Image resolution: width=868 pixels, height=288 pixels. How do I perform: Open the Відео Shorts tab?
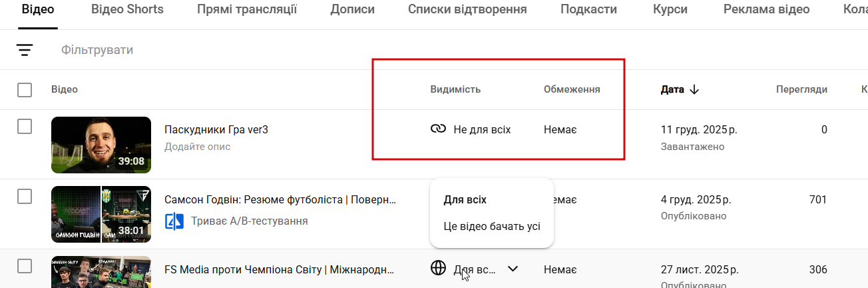coord(127,10)
